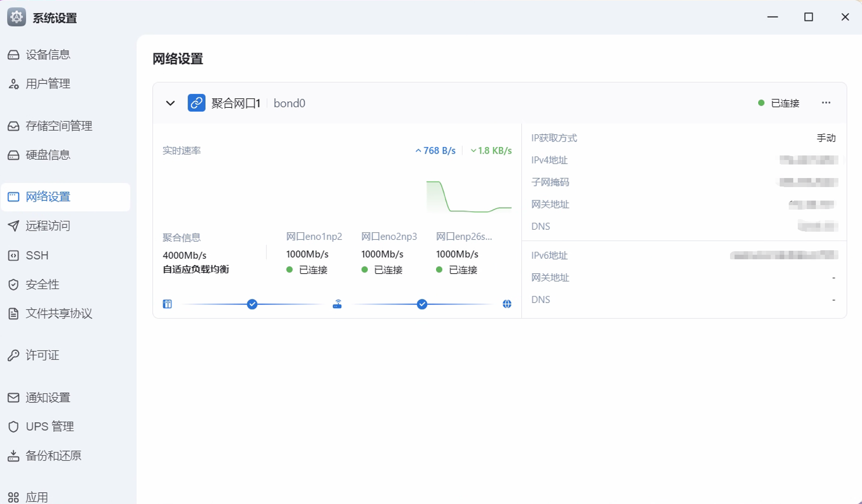The image size is (862, 504).
Task: Open 备份和还原 section
Action: pos(53,456)
